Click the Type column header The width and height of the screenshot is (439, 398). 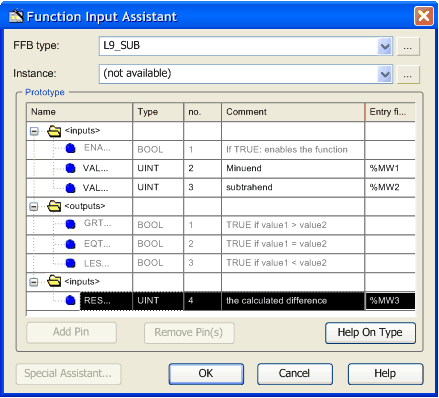(158, 112)
